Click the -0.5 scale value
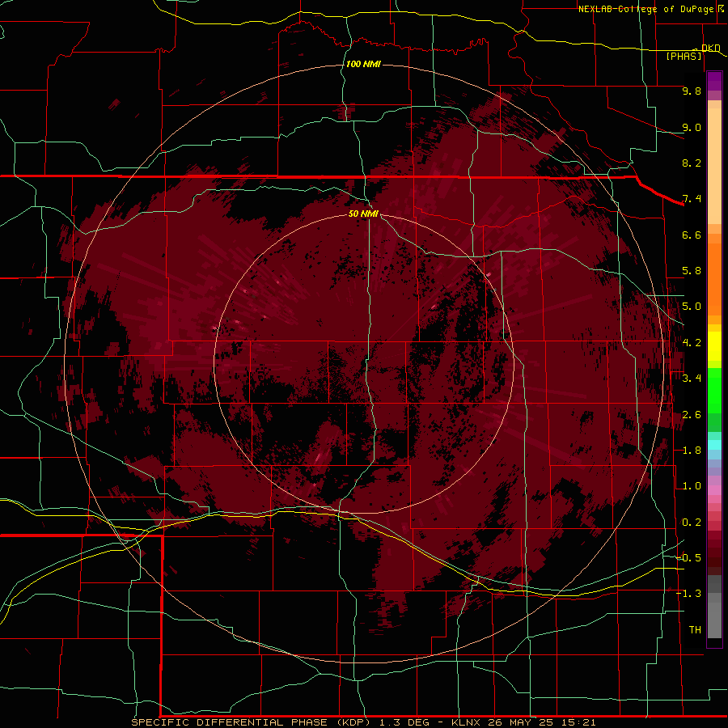 (x=689, y=557)
